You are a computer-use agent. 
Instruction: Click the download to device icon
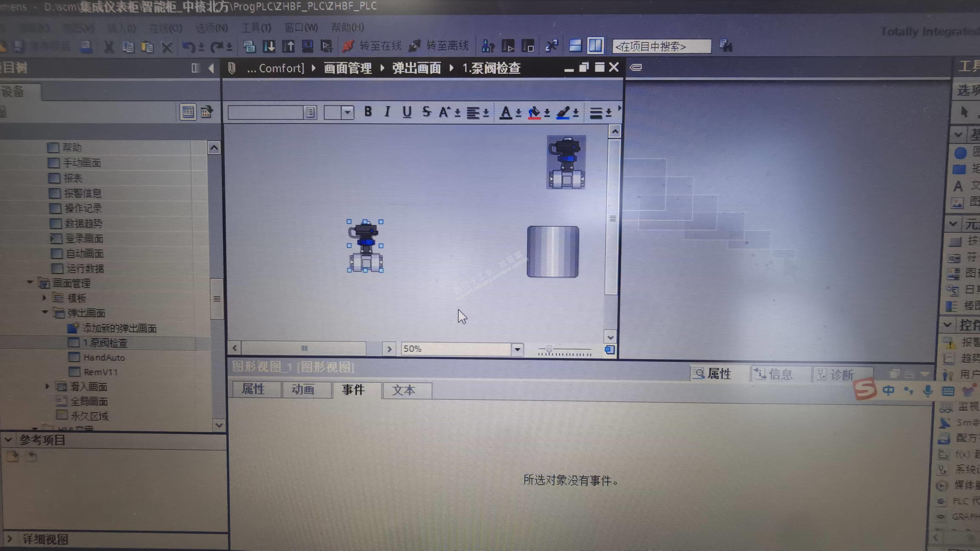[x=269, y=46]
